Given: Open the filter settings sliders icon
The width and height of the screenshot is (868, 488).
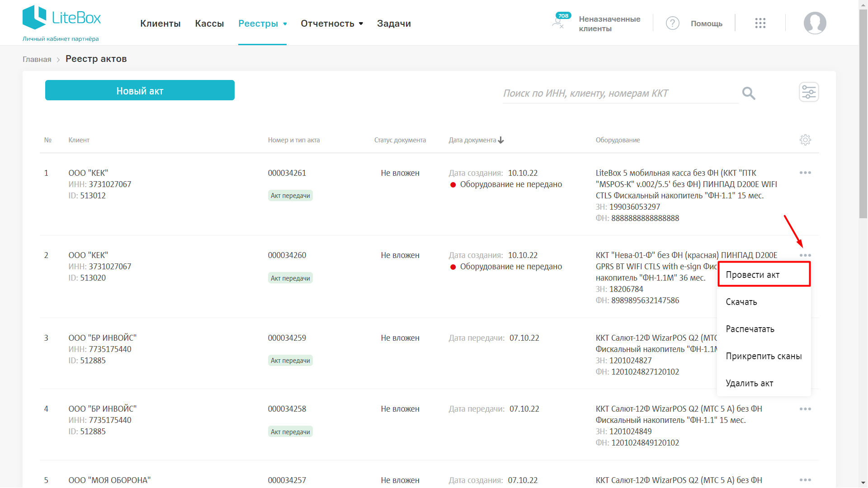Looking at the screenshot, I should point(809,92).
